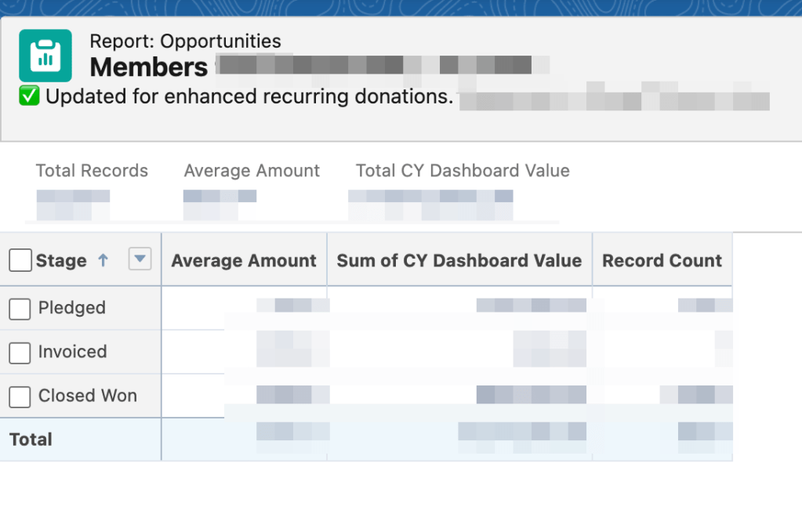Click the Average Amount column header

[x=244, y=261]
